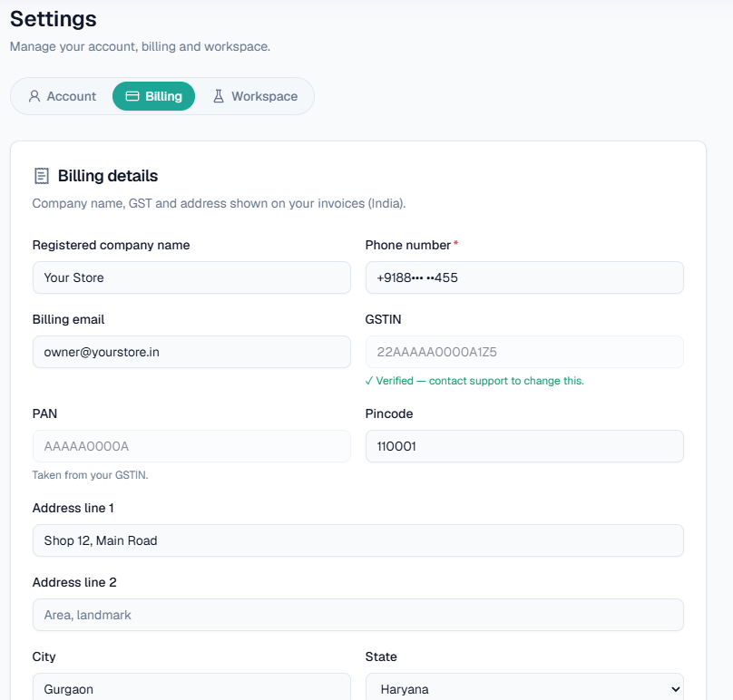Click the 'Taken from your GSTIN.' hint
Screen dimensions: 733x700
[90, 475]
